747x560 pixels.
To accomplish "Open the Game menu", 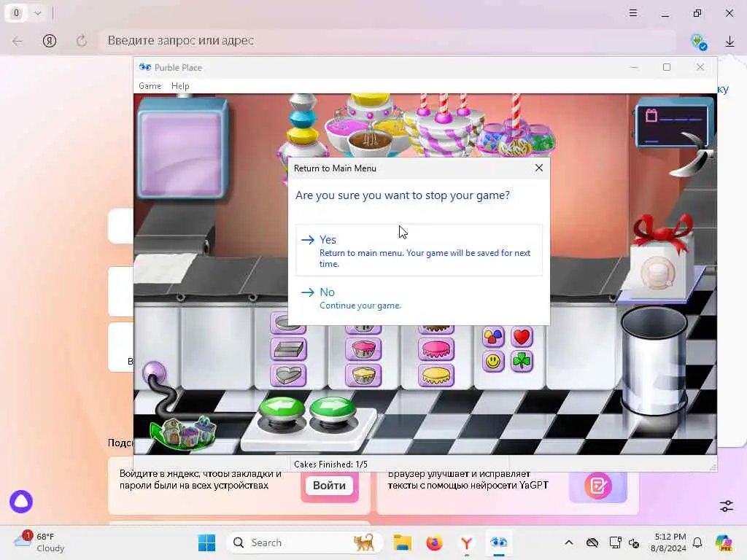I will [150, 86].
